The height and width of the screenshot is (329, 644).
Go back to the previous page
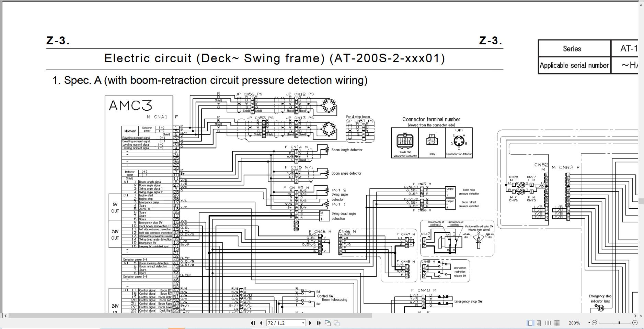[x=261, y=323]
